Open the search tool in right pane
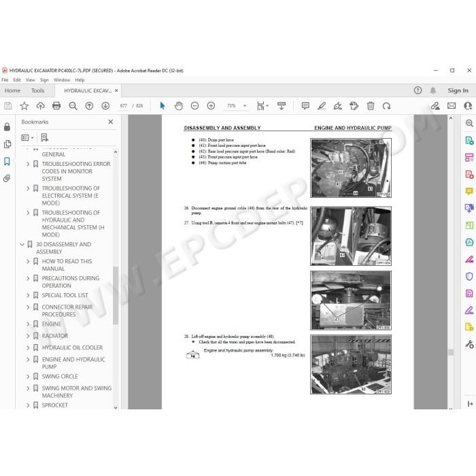The height and width of the screenshot is (476, 476). 469,123
